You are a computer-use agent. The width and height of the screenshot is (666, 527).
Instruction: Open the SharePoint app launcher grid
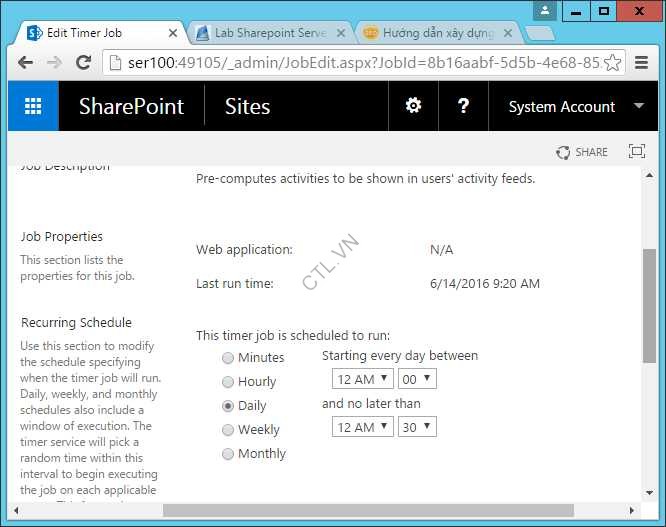tap(33, 106)
